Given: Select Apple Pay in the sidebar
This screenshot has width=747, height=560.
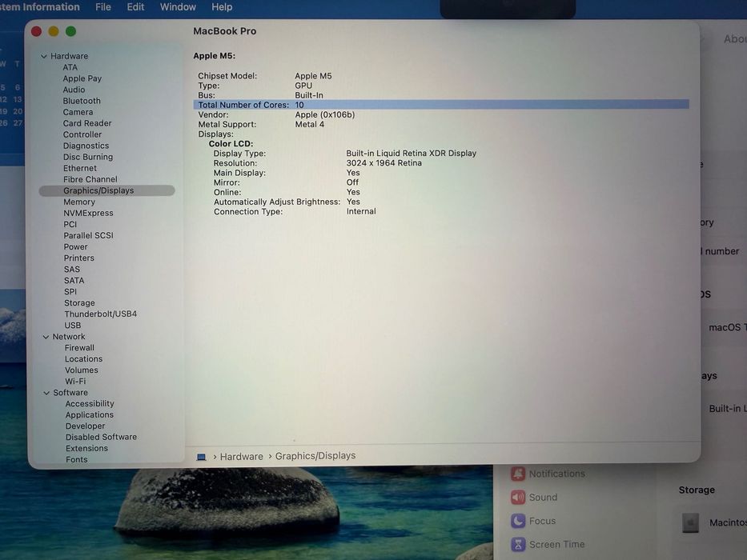Looking at the screenshot, I should [82, 78].
